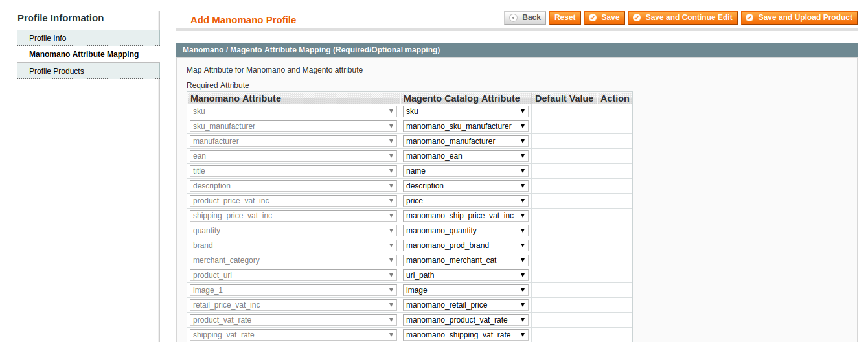Click the Reset button

coord(565,17)
